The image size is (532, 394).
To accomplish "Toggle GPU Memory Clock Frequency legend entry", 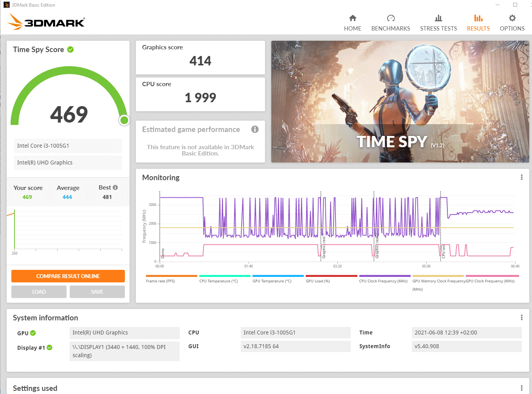I will (x=438, y=283).
